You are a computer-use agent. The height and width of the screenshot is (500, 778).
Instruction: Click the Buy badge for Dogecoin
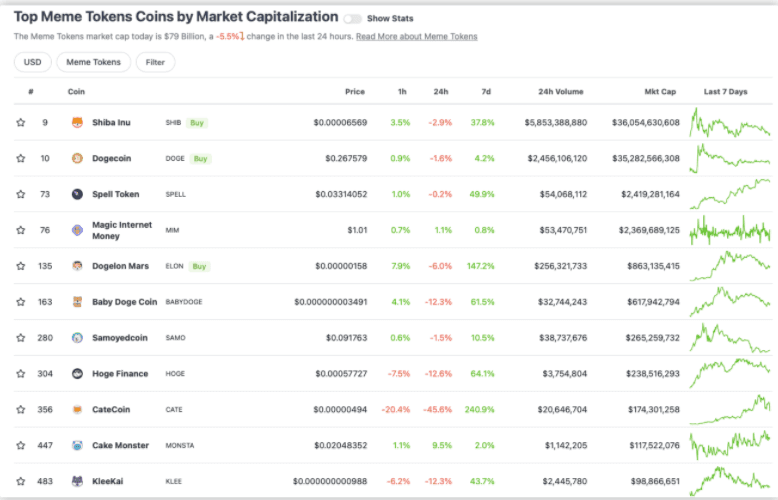click(x=200, y=159)
